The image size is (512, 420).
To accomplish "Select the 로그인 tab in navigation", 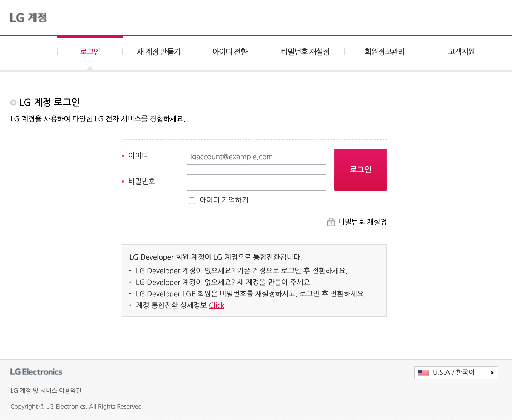I will coord(90,52).
